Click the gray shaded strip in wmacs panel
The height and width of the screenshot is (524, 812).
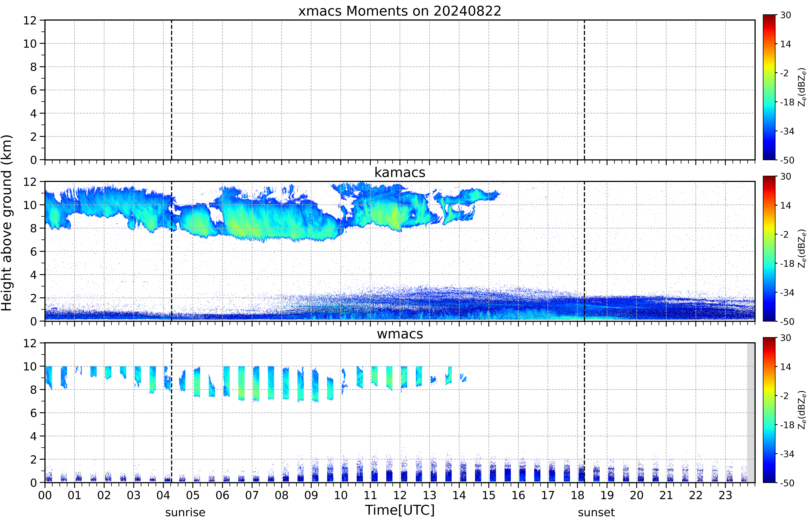[x=751, y=413]
